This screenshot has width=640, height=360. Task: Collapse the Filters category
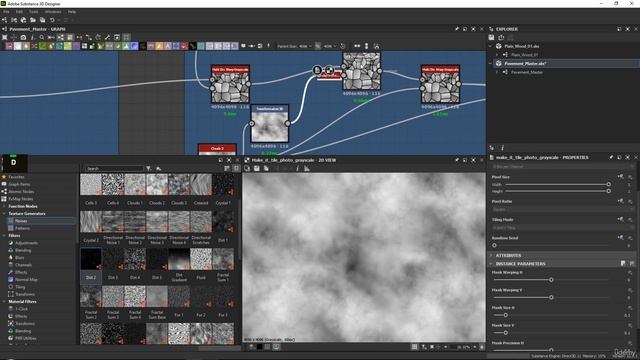pos(4,236)
